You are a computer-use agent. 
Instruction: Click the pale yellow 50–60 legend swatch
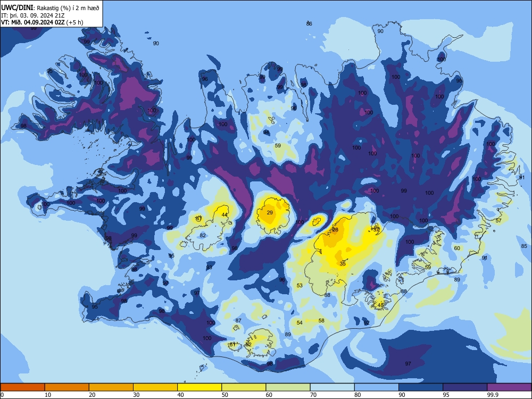click(x=244, y=387)
